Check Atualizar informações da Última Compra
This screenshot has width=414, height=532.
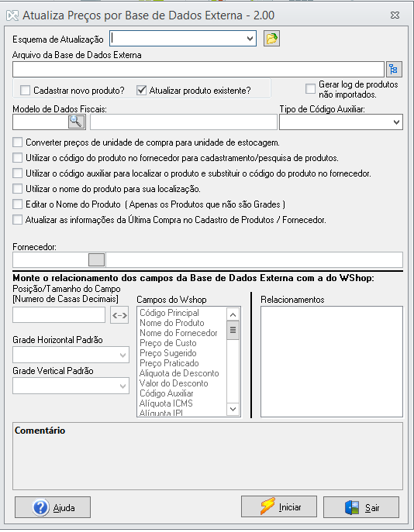click(17, 220)
